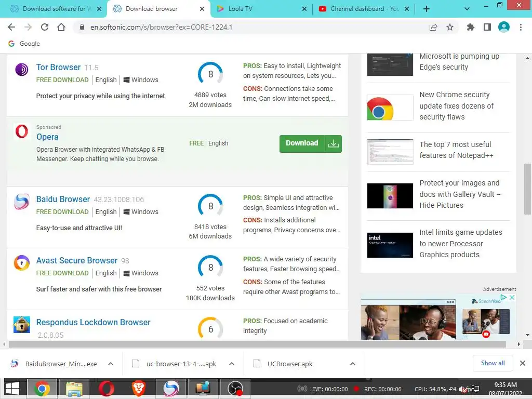
Task: Expand options for BaiduBrowser_Min exe download
Action: pos(111,364)
